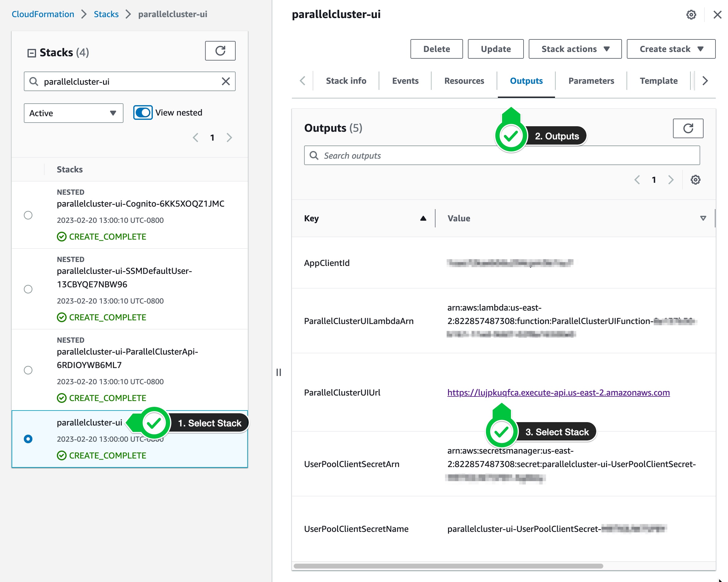Switch to the Parameters tab
Viewport: 728px width, 582px height.
pos(591,81)
